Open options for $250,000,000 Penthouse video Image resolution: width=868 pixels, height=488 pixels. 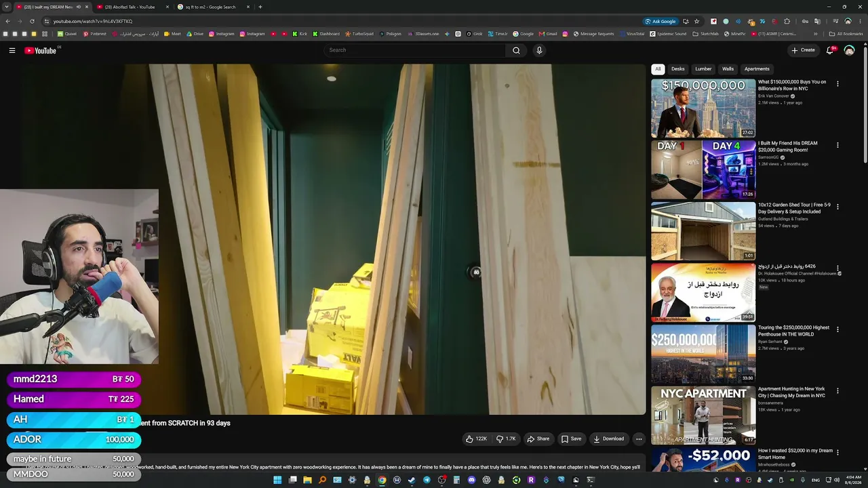click(837, 329)
